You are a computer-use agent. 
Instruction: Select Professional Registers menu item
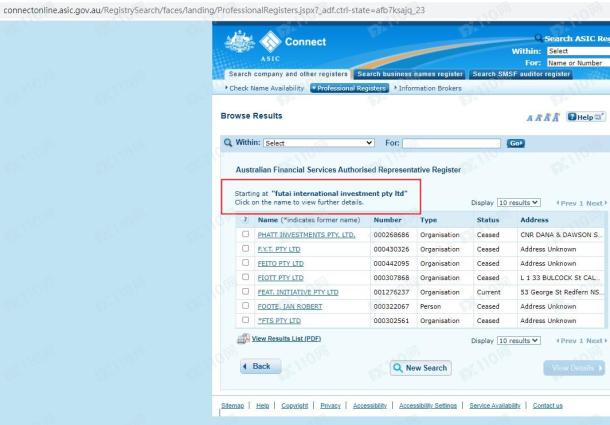pos(349,88)
